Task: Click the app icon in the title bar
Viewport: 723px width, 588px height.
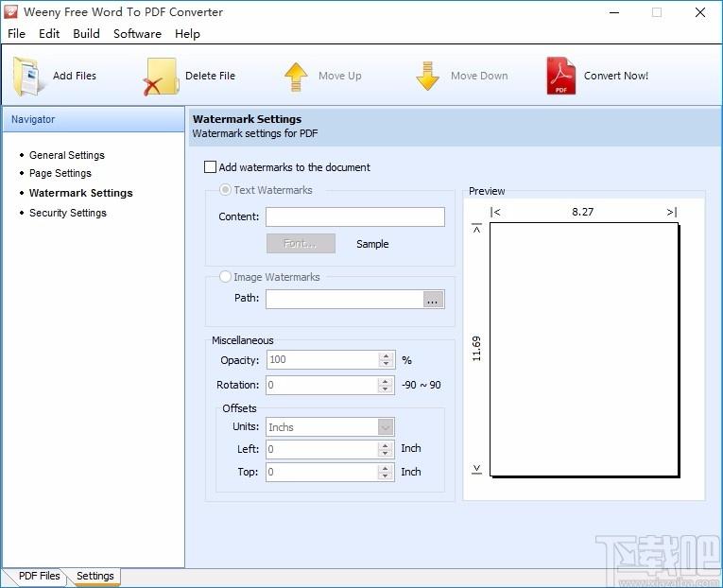Action: tap(10, 12)
